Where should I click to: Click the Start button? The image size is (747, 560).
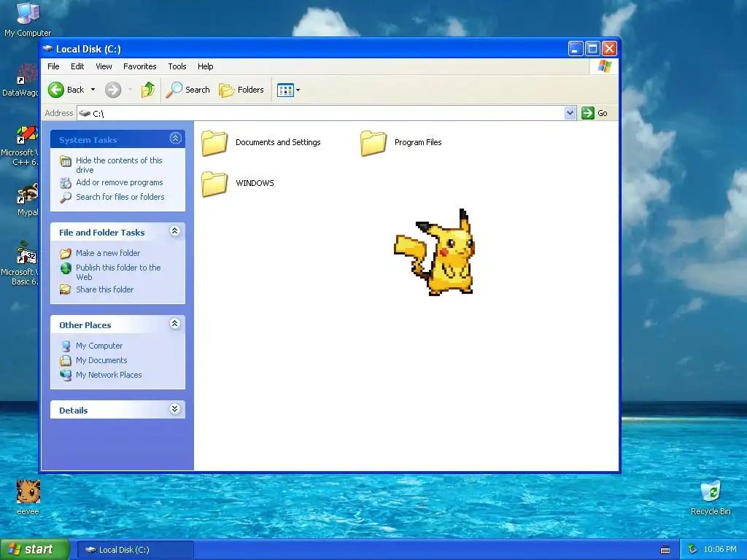click(34, 550)
